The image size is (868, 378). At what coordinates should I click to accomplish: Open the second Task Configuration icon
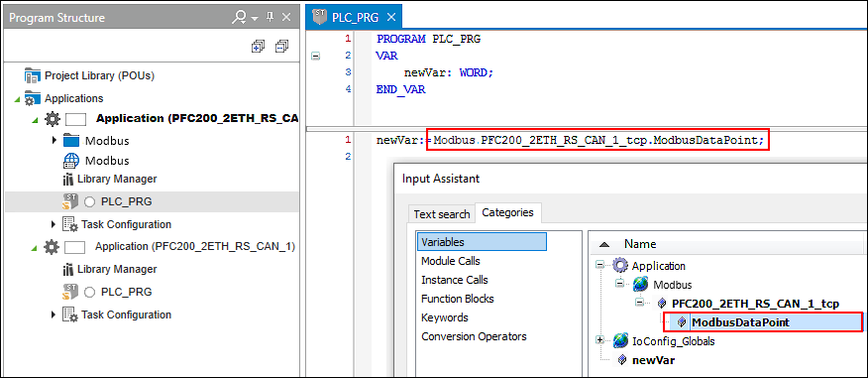coord(70,315)
